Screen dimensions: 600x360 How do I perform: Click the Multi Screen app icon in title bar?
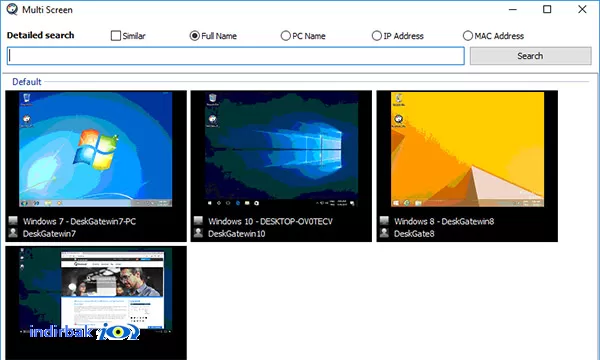coord(12,9)
